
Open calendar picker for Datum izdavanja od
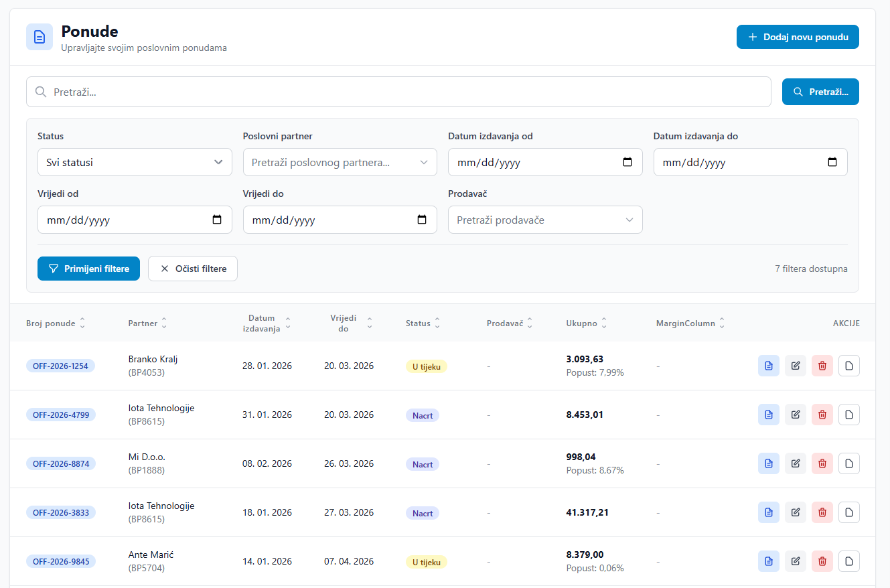coord(627,161)
